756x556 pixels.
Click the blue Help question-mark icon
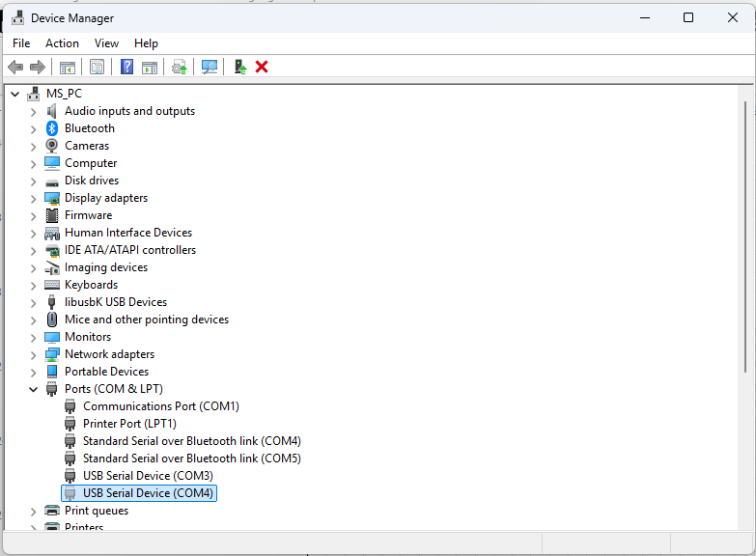[x=126, y=67]
